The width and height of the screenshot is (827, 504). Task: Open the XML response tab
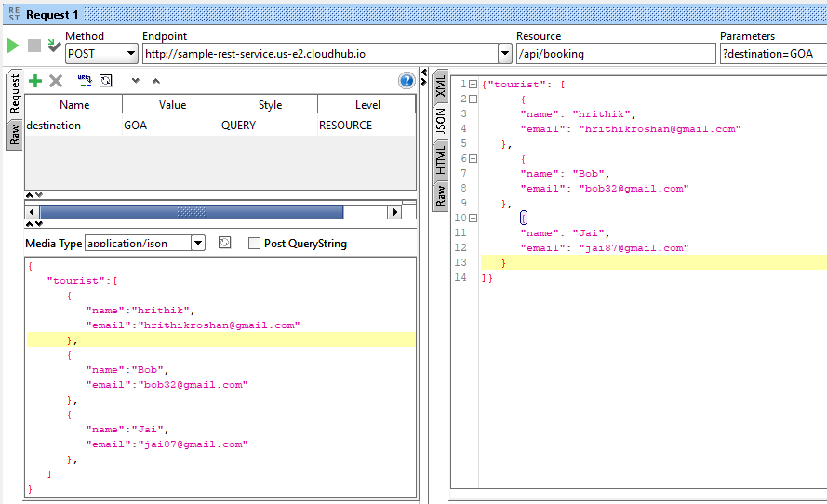pos(440,86)
